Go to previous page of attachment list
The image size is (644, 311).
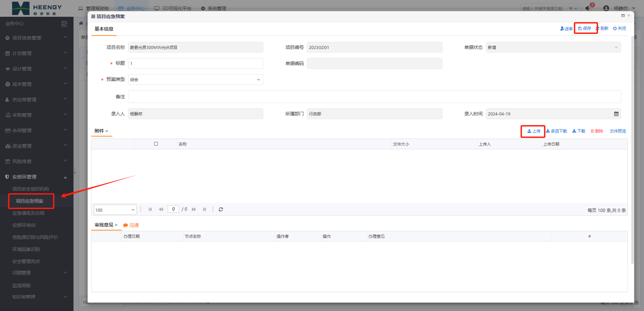(x=161, y=209)
